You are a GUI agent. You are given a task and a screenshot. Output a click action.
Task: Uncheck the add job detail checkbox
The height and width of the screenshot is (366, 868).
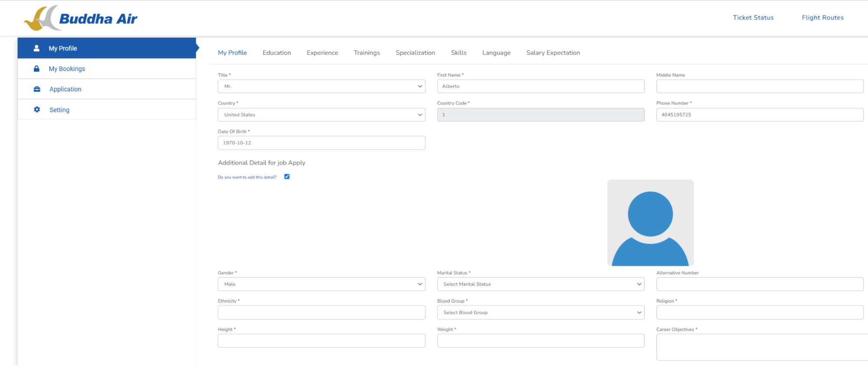[287, 176]
